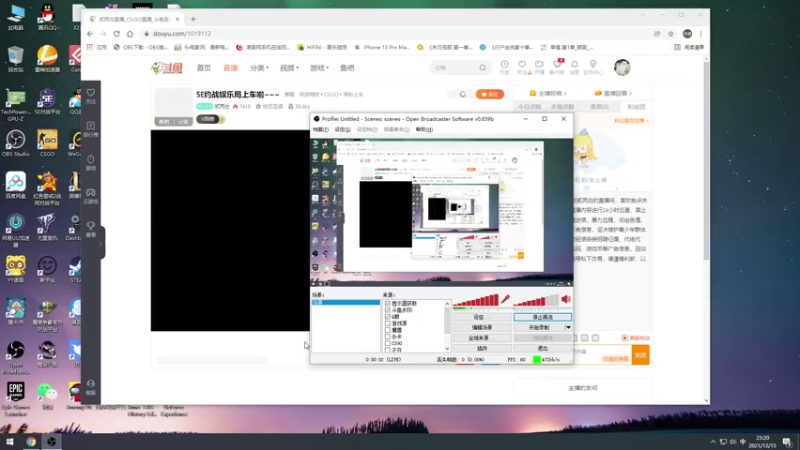Enable the 游戏源 source checkbox
The width and height of the screenshot is (800, 450).
(388, 323)
